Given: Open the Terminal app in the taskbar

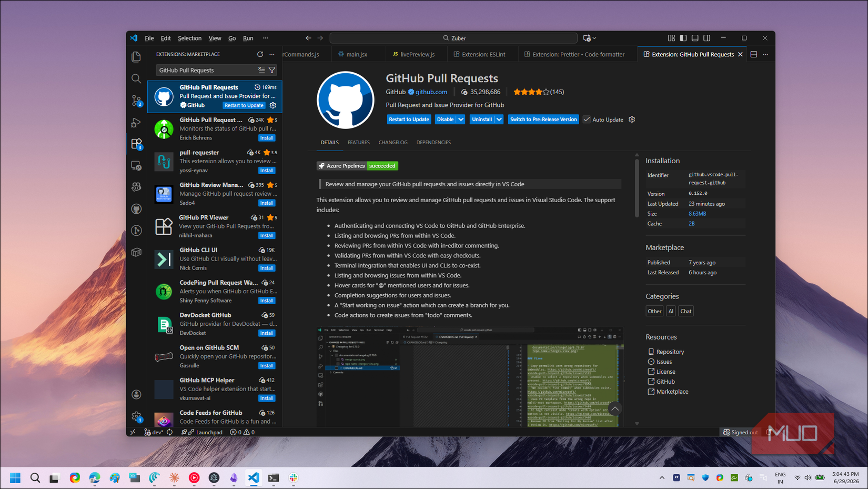Looking at the screenshot, I should (x=274, y=477).
